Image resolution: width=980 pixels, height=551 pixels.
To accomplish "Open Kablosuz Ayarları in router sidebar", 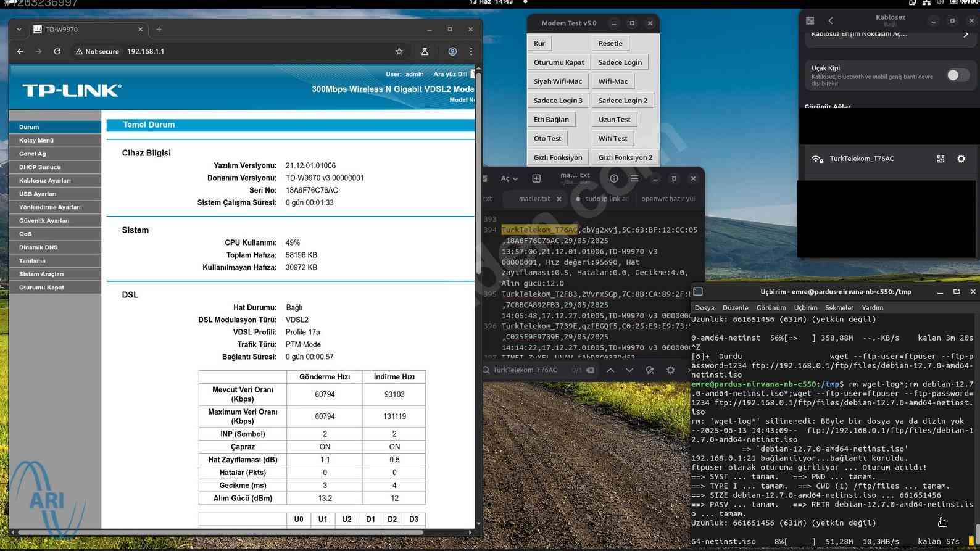I will pos(44,181).
